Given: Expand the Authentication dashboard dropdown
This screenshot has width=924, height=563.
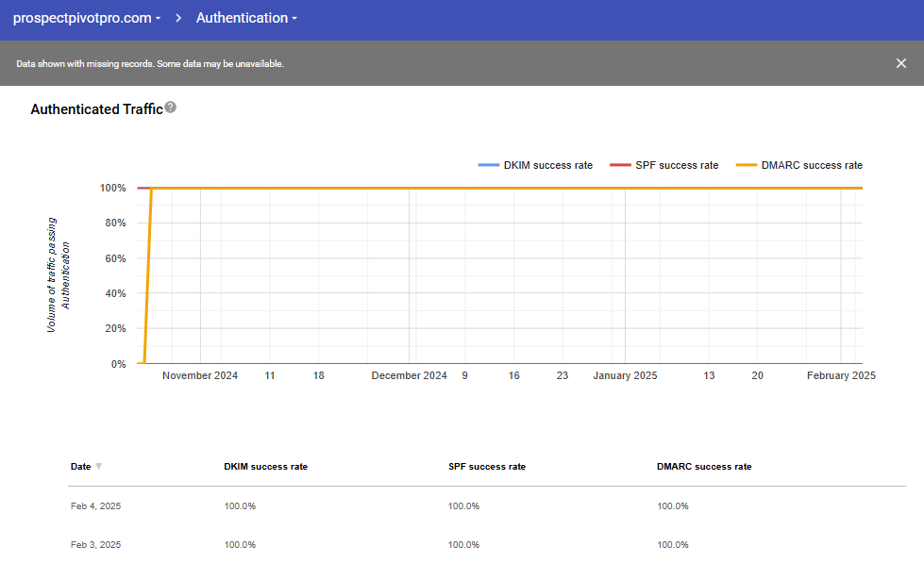Looking at the screenshot, I should [246, 18].
